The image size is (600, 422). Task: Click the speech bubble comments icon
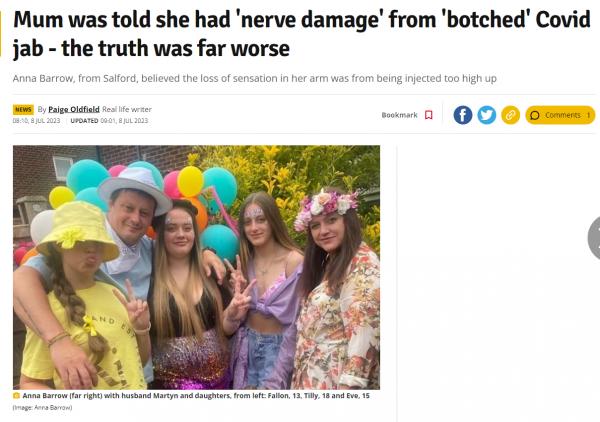535,115
